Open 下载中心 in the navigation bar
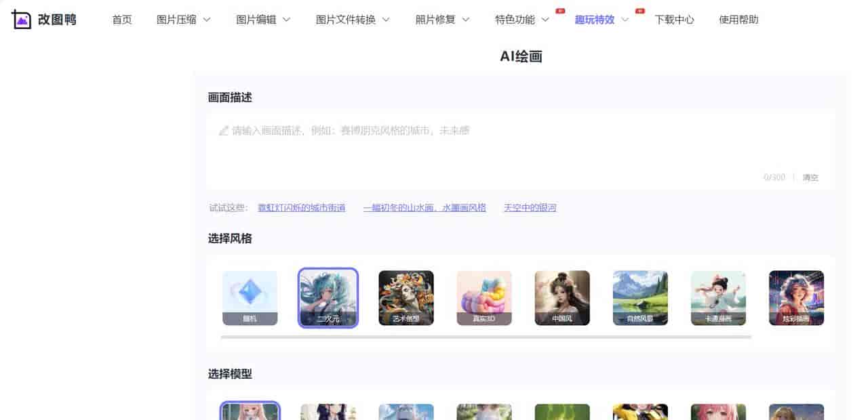 (x=674, y=20)
